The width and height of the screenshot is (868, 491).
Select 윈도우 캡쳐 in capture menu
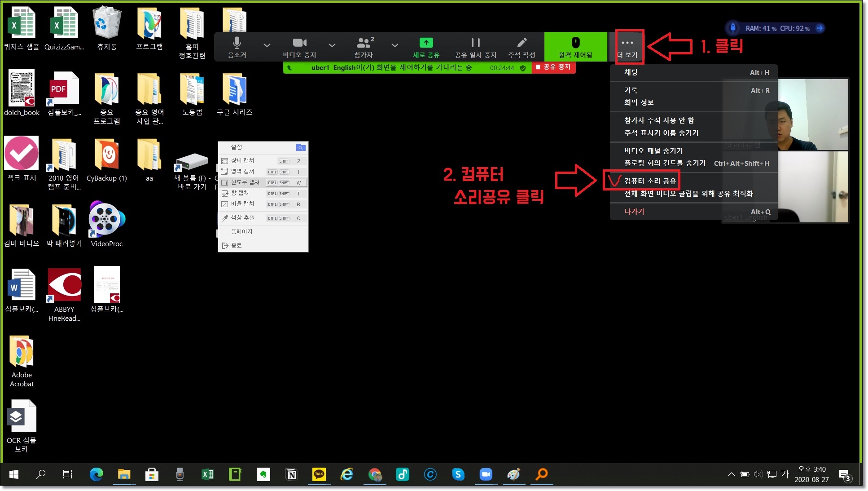click(263, 182)
